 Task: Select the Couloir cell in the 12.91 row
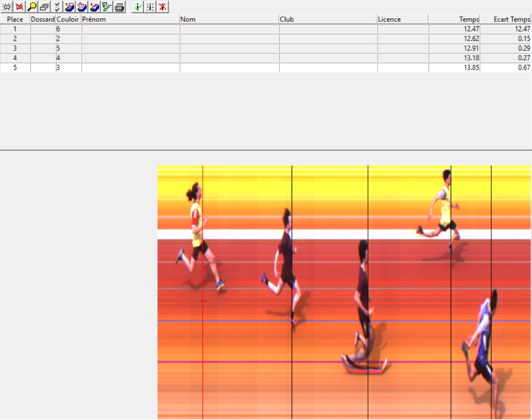69,48
